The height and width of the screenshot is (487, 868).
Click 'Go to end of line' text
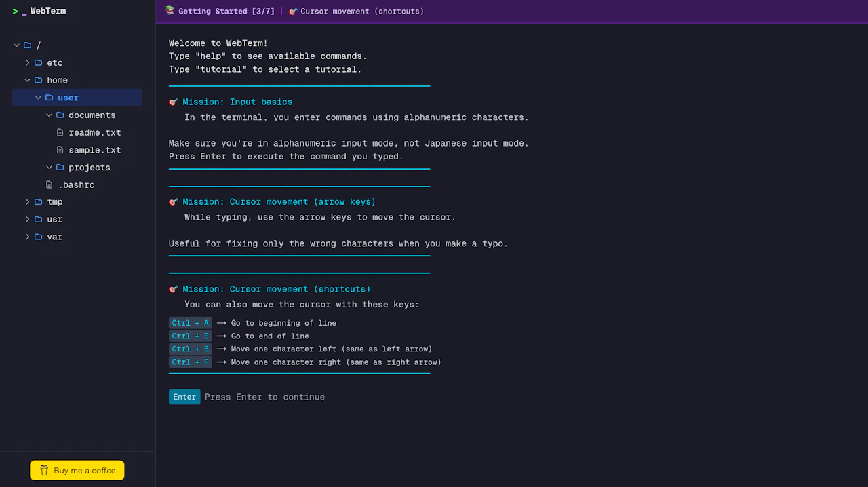[x=270, y=336]
